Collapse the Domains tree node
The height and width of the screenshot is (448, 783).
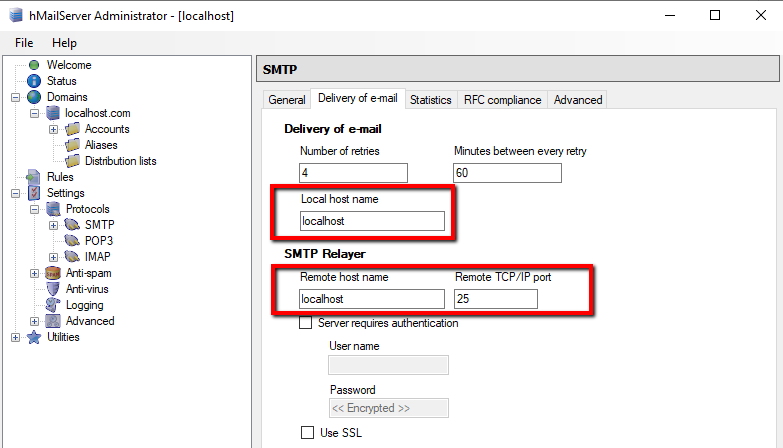tap(15, 97)
